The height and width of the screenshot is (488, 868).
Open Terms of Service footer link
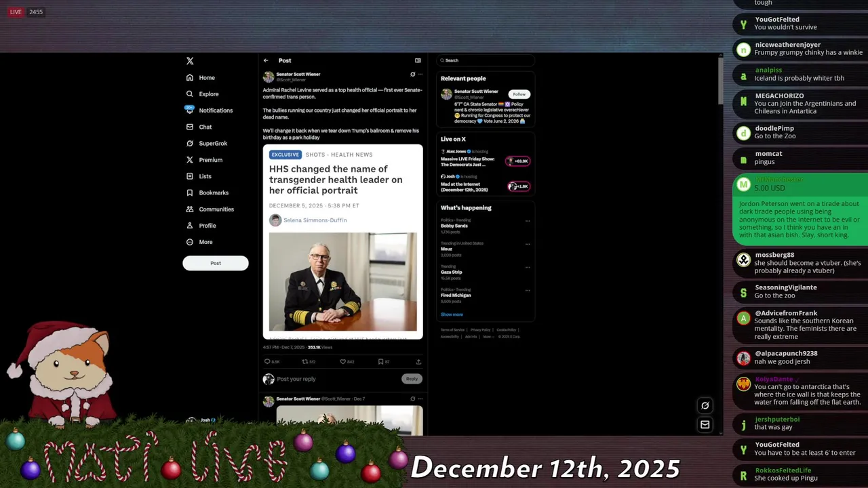click(x=452, y=330)
